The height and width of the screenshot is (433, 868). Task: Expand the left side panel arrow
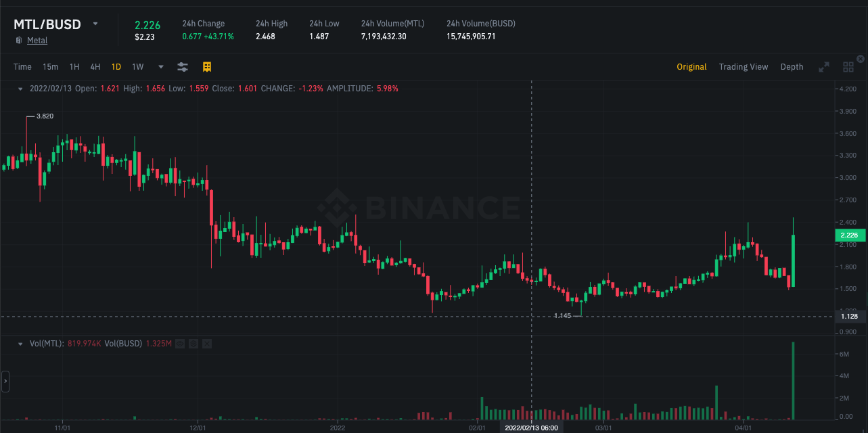click(x=5, y=382)
